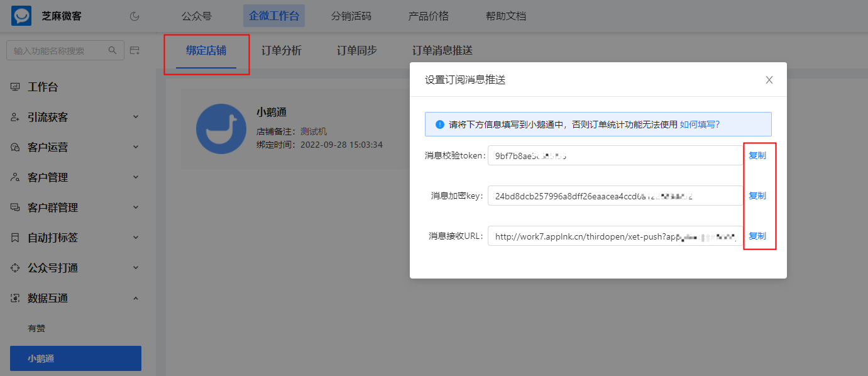Expand the 自动打标签 menu chevron

(136, 238)
